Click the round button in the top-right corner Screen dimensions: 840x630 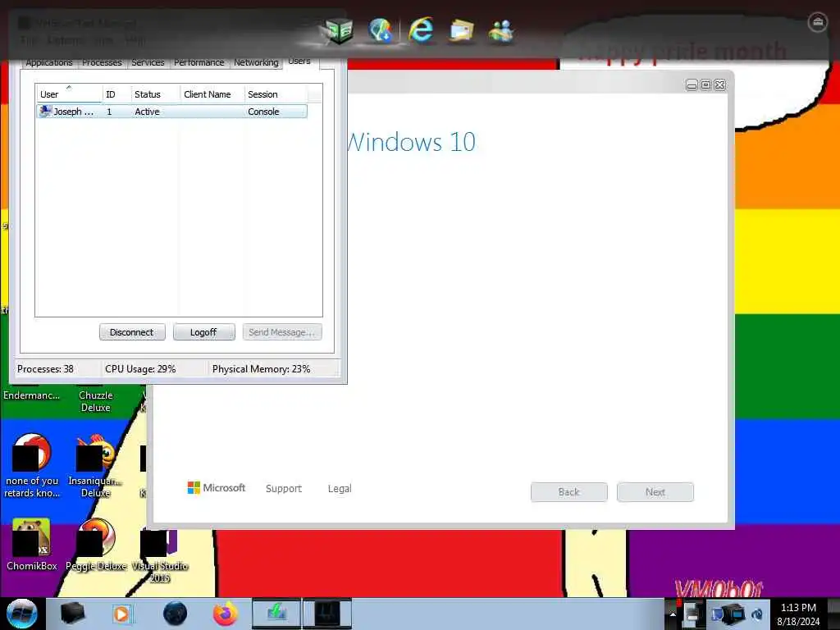click(x=818, y=22)
